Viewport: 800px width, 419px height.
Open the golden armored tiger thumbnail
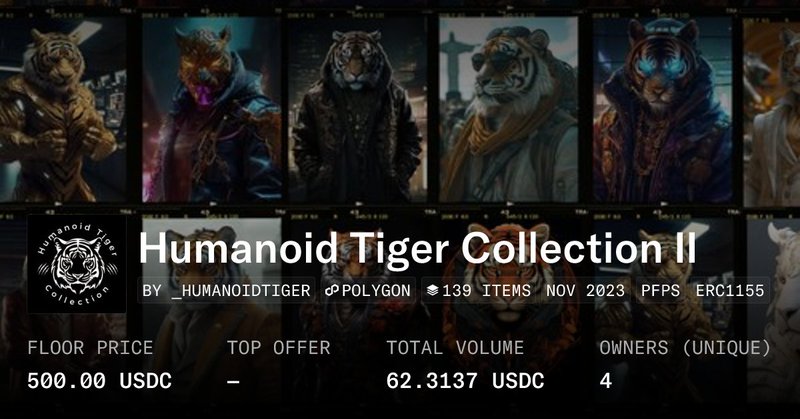pyautogui.click(x=62, y=110)
